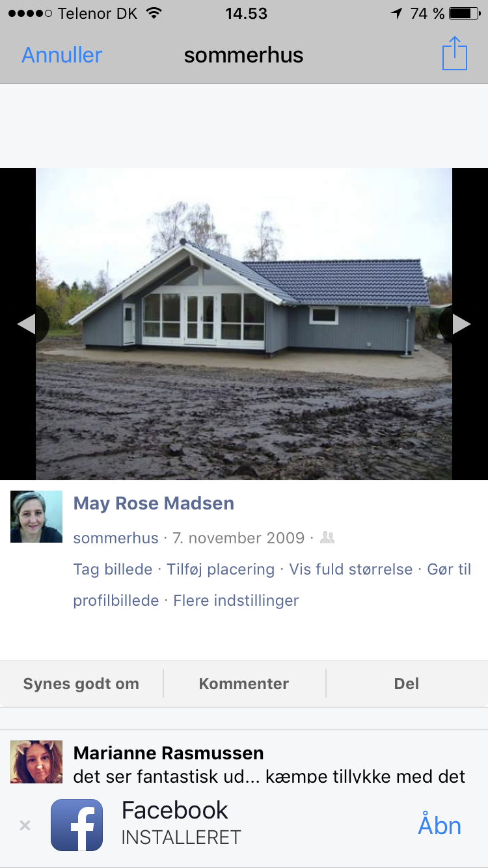Screen dimensions: 488x868
Task: Tap the share icon in top bar
Action: (x=455, y=53)
